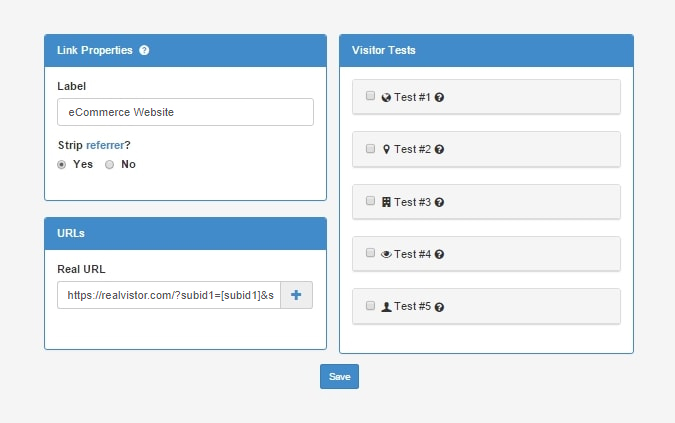Tick the Test #3 checkbox
This screenshot has width=675, height=423.
(370, 201)
